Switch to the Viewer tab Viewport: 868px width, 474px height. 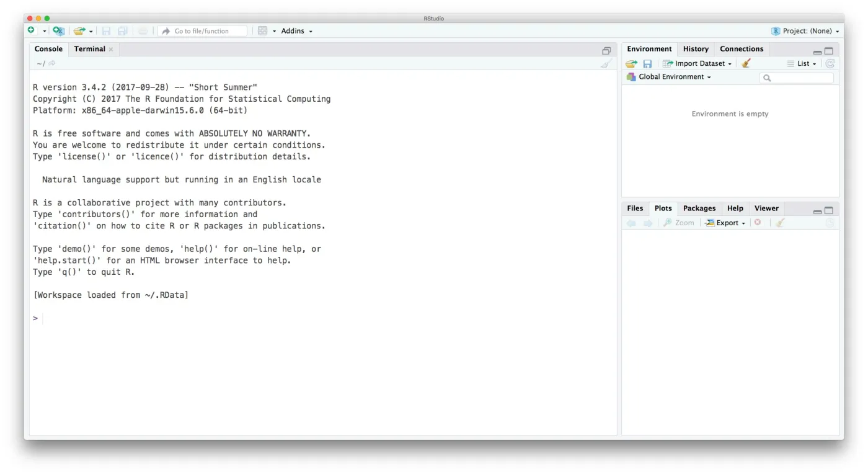click(x=766, y=208)
